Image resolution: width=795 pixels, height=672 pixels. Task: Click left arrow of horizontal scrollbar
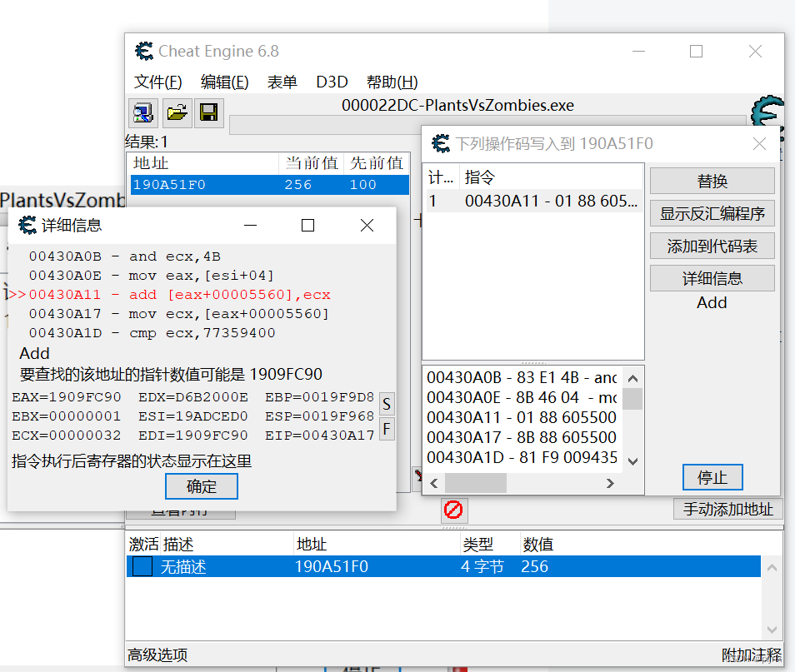pyautogui.click(x=434, y=484)
